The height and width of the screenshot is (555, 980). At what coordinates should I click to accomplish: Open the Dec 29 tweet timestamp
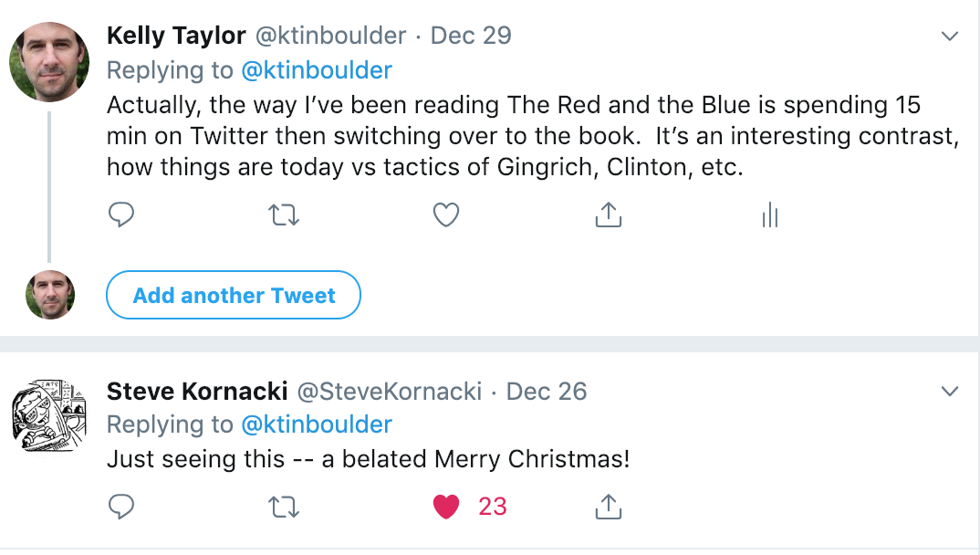click(x=471, y=36)
